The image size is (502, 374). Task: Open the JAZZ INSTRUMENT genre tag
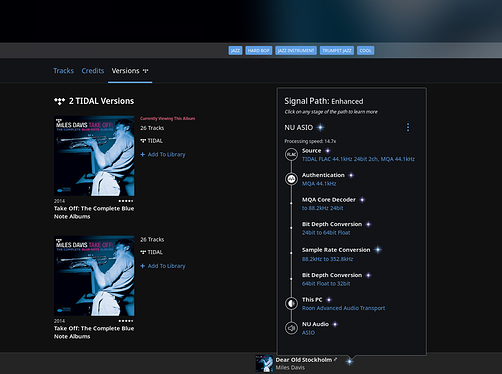pos(296,51)
